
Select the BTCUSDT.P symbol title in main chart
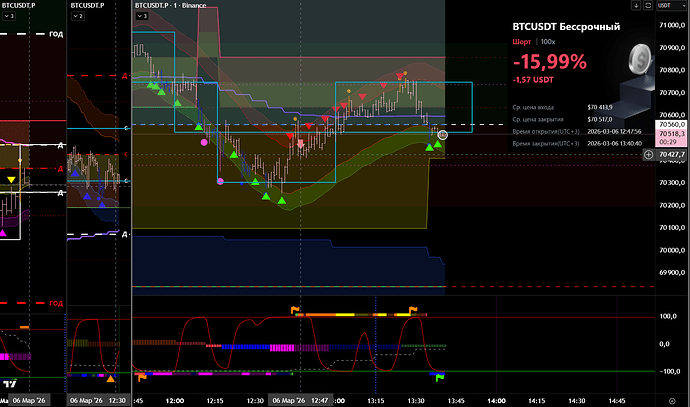[156, 5]
